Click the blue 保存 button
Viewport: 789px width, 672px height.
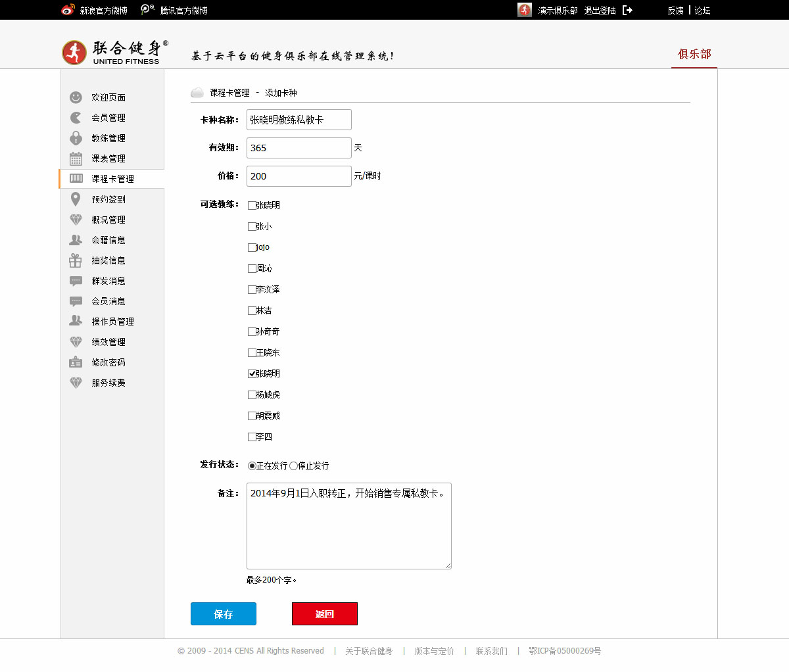224,614
